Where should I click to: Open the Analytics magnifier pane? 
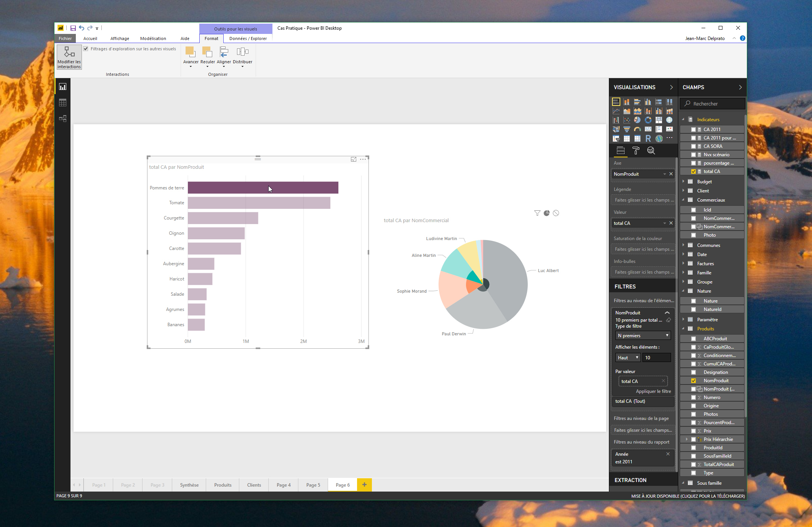[x=651, y=151]
